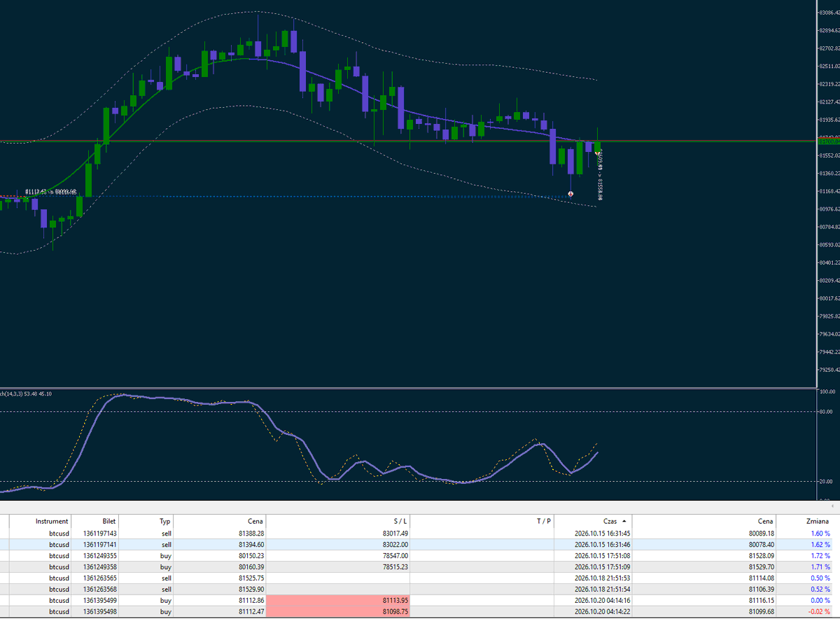Viewport: 840px width, 619px height.
Task: Click the S/L value 78515.23
Action: pos(395,566)
